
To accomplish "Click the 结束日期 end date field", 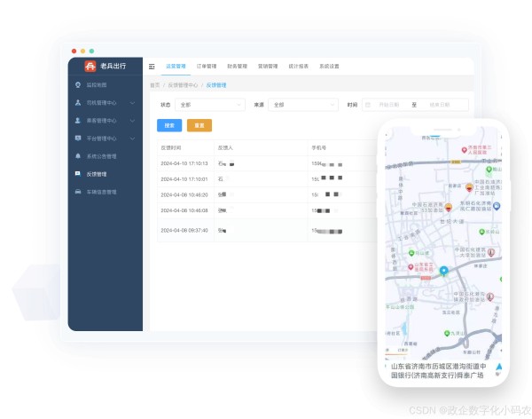I will coord(440,105).
